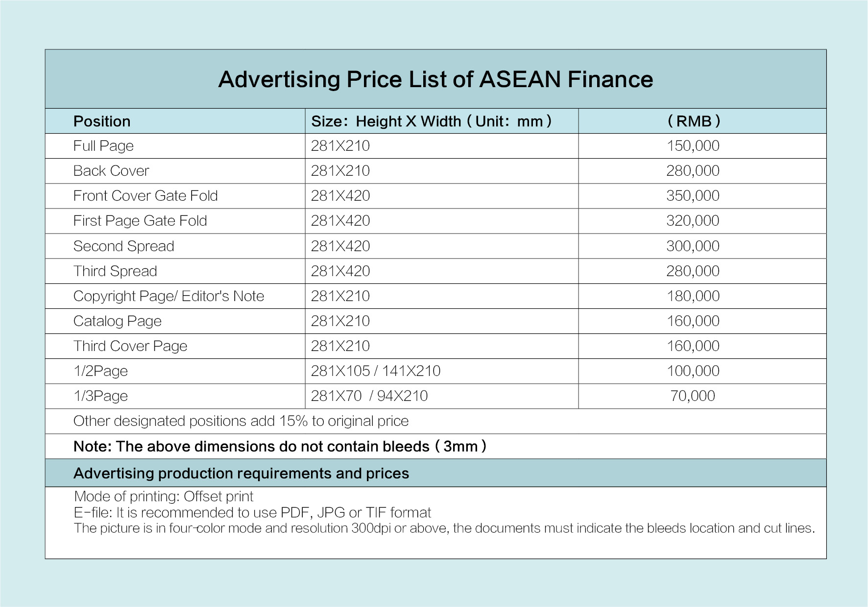Select the 'Full Page' row label
This screenshot has height=607, width=868.
[x=103, y=146]
